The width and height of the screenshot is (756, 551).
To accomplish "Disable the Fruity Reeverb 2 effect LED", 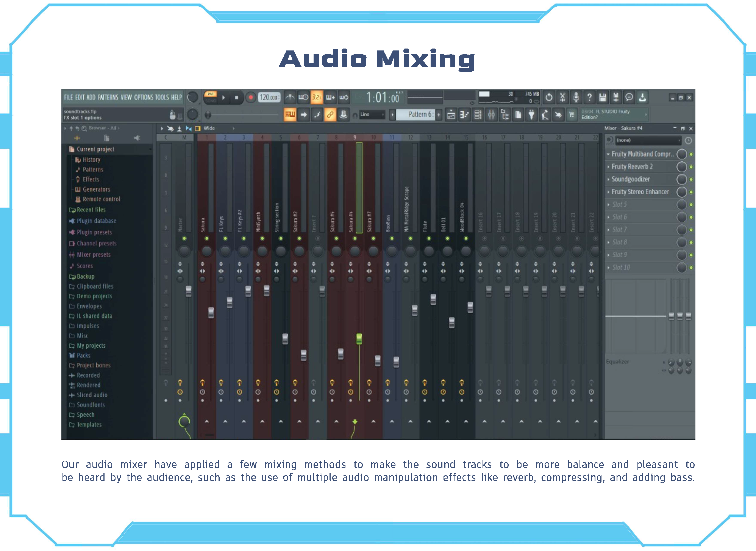I will pyautogui.click(x=691, y=167).
